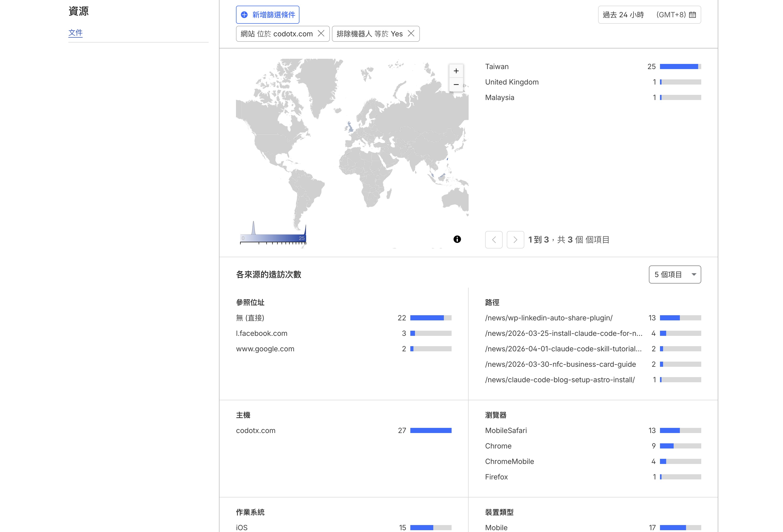Open the /news/wp-linkedin-auto-share-plugin/ path
Screen dimensions: 783x532
(549, 318)
